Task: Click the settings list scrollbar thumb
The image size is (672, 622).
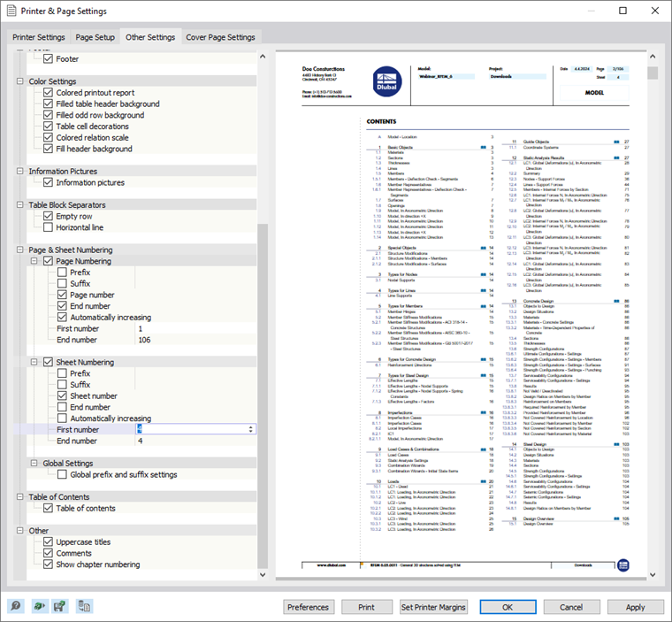Action: (263, 395)
